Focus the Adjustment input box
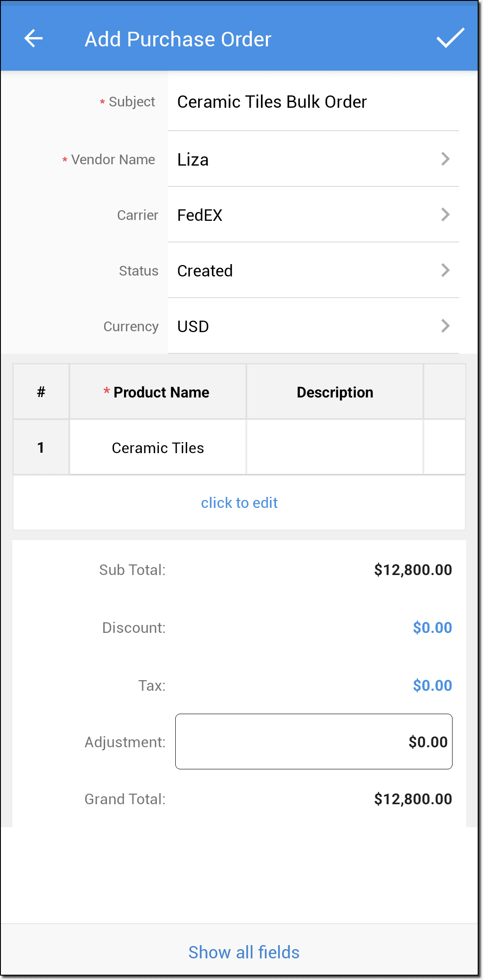Image resolution: width=483 pixels, height=980 pixels. (x=313, y=742)
